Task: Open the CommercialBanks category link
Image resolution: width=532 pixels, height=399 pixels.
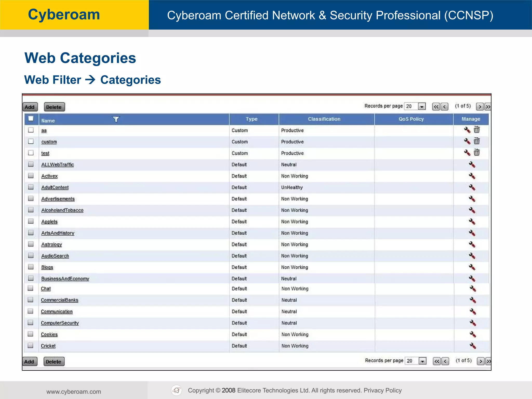Action: (x=59, y=300)
